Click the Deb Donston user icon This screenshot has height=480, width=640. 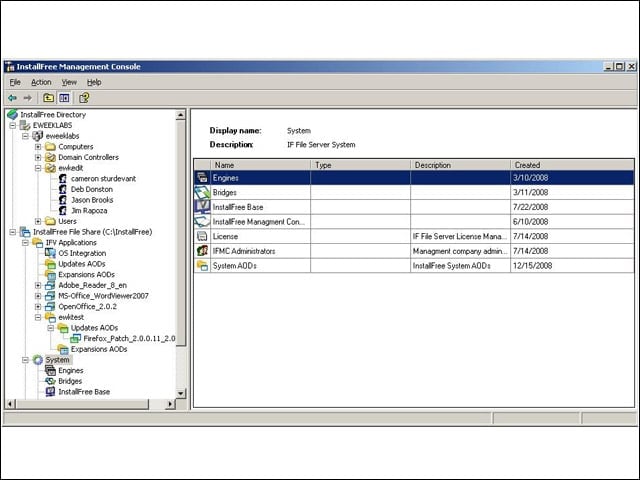coord(62,189)
